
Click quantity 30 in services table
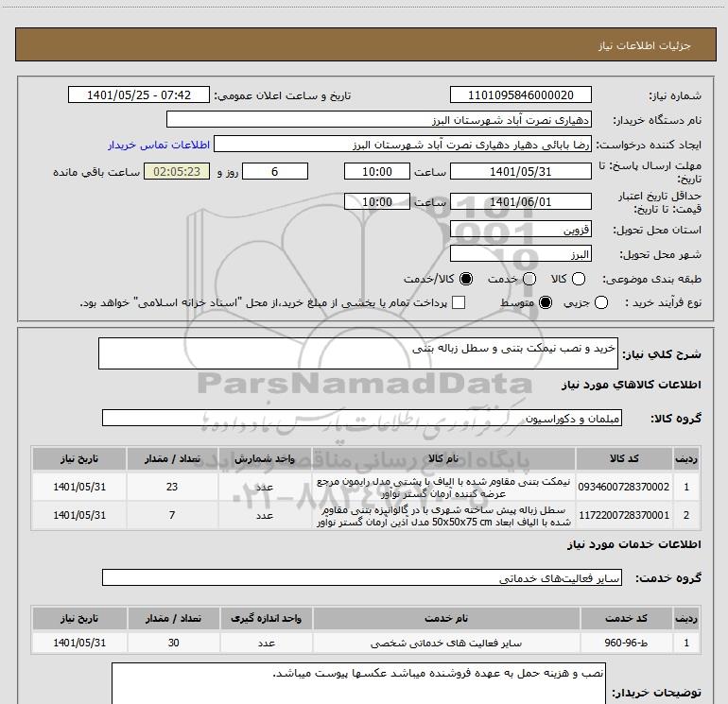pyautogui.click(x=174, y=643)
